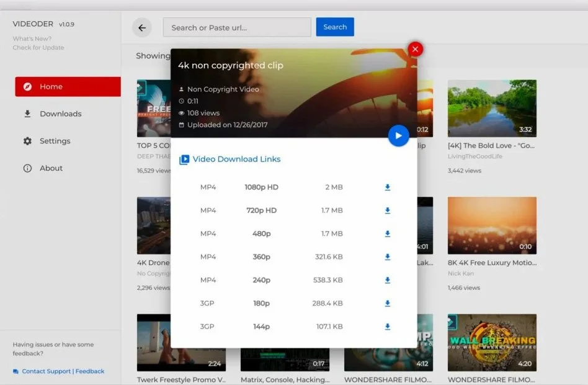Image resolution: width=588 pixels, height=385 pixels.
Task: Play the 4k non copyrighted clip preview
Action: point(398,135)
